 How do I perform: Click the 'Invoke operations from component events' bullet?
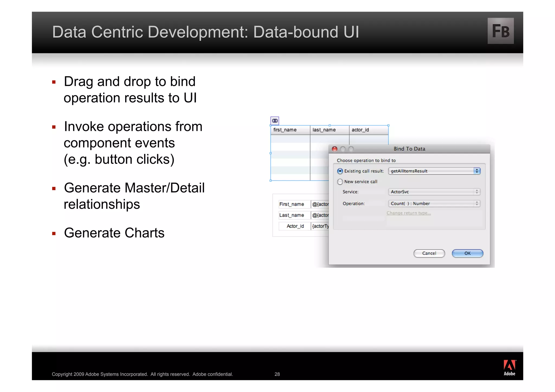tap(133, 143)
